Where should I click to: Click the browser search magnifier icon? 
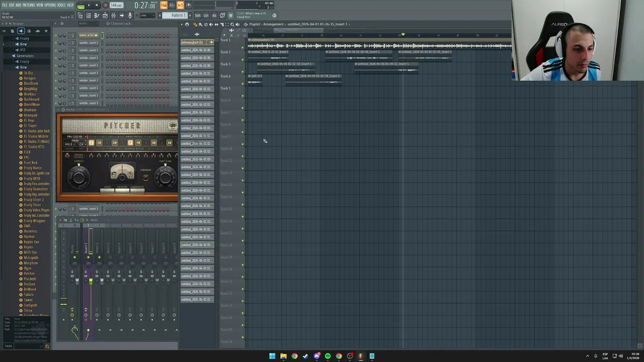[47, 346]
